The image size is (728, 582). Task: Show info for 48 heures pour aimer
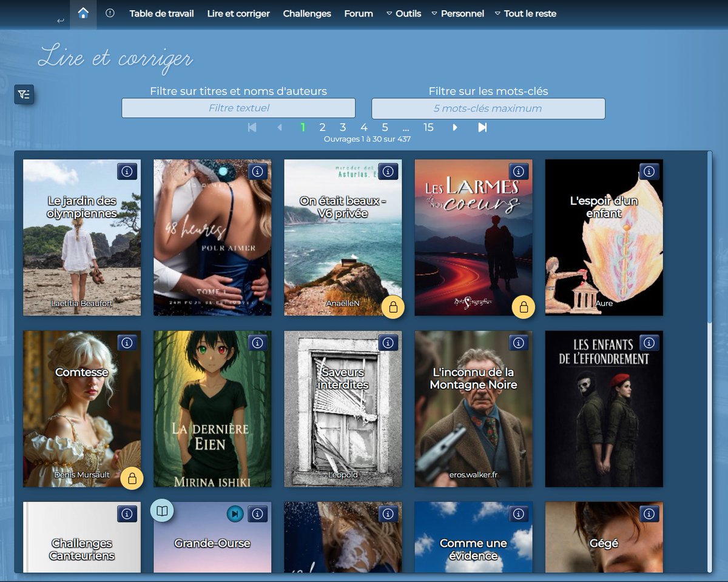click(x=257, y=172)
